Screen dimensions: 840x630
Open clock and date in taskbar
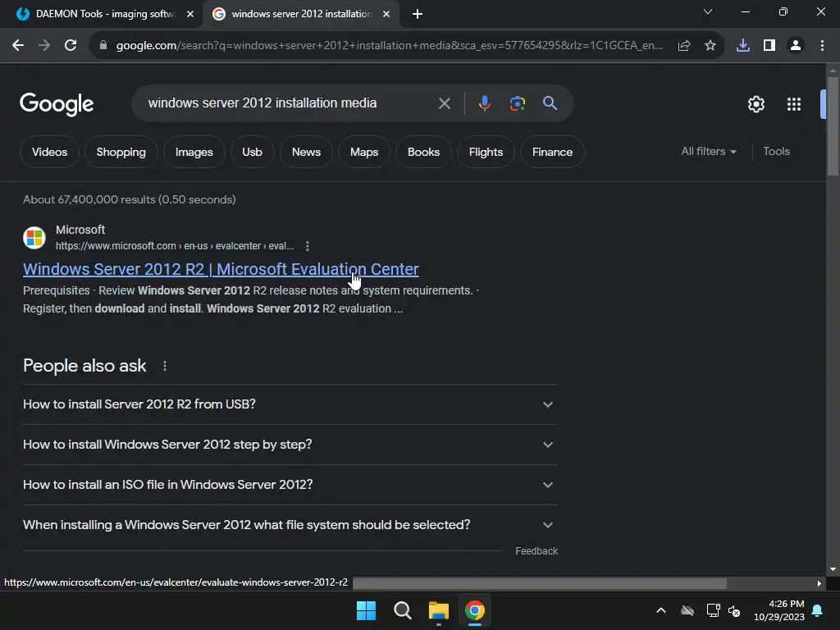(x=779, y=610)
